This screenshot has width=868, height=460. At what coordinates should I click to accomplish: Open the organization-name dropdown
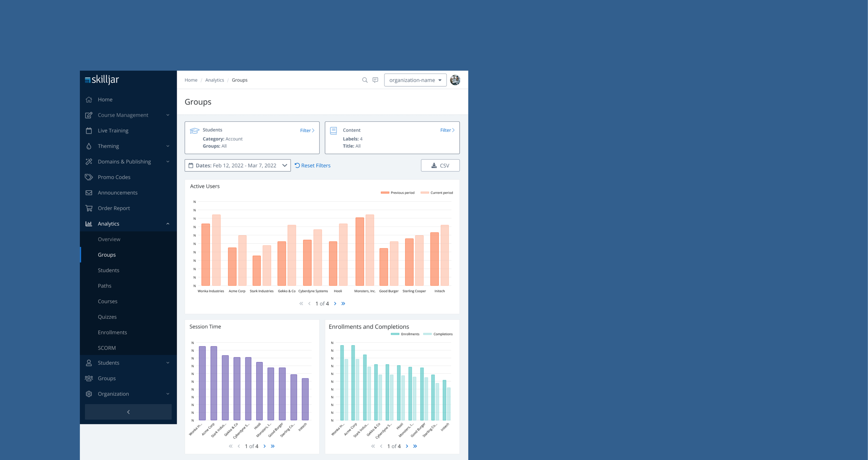[415, 80]
